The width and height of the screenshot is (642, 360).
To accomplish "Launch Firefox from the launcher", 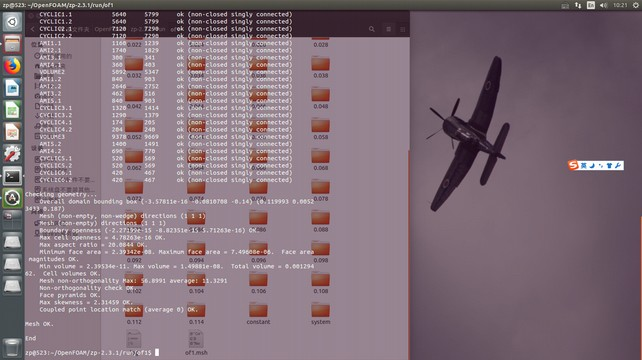I will click(x=12, y=66).
